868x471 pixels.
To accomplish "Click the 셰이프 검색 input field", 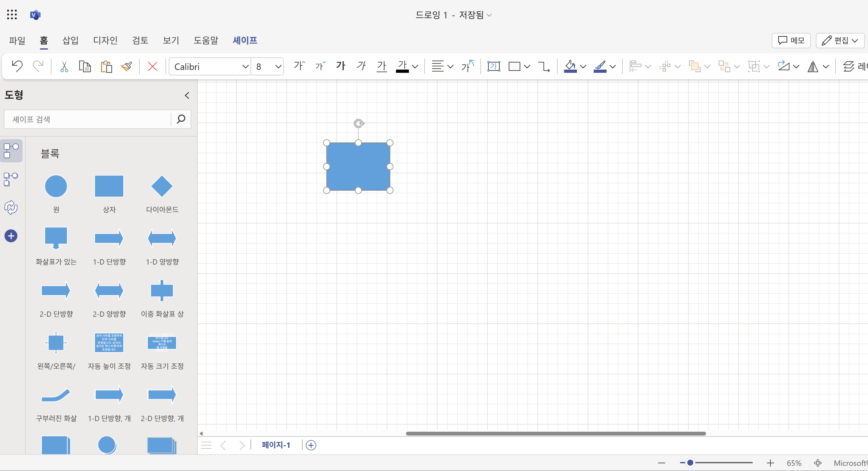I will click(88, 119).
